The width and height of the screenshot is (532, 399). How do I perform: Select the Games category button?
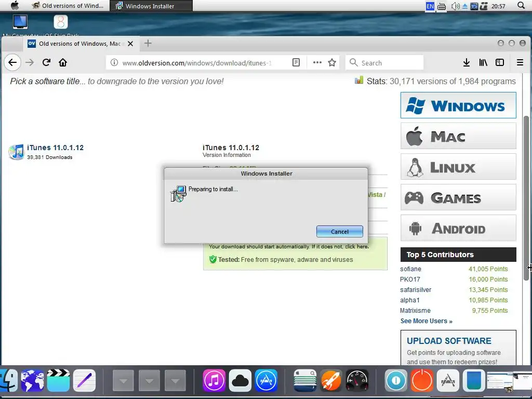coord(458,197)
